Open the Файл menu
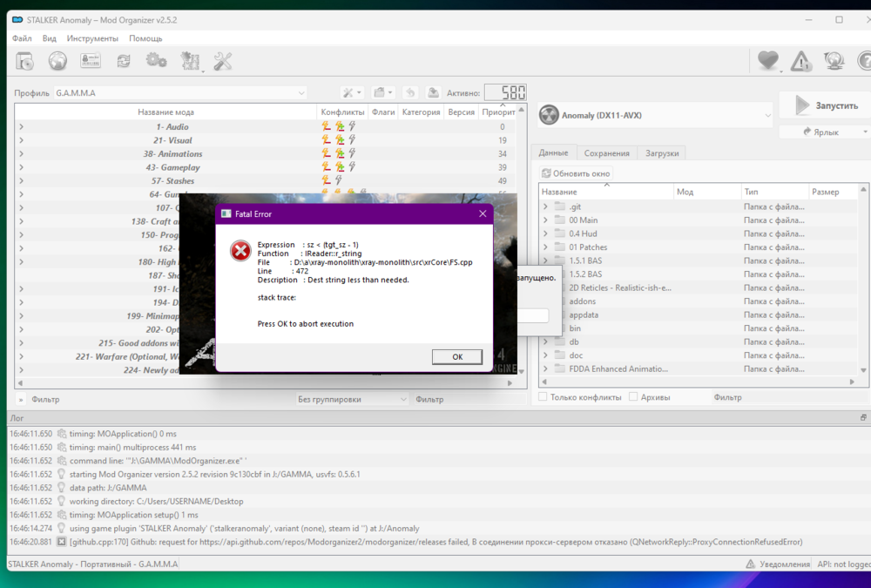Screen dimensions: 871x588 pos(23,38)
